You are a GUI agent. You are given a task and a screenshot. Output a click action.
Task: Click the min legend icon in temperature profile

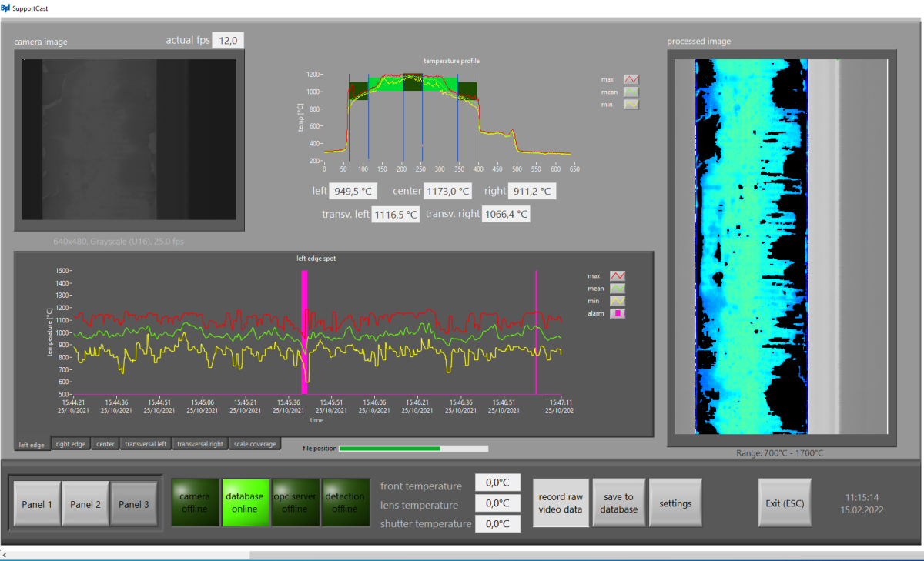coord(630,104)
